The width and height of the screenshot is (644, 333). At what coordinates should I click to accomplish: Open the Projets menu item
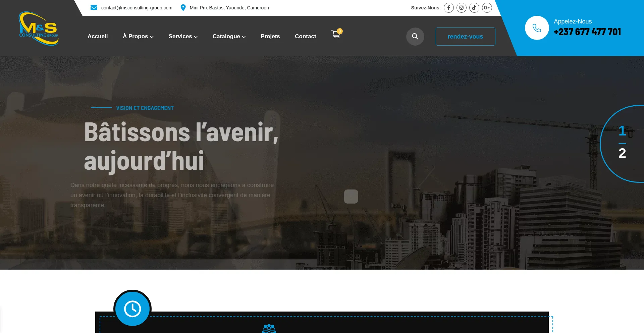point(270,37)
